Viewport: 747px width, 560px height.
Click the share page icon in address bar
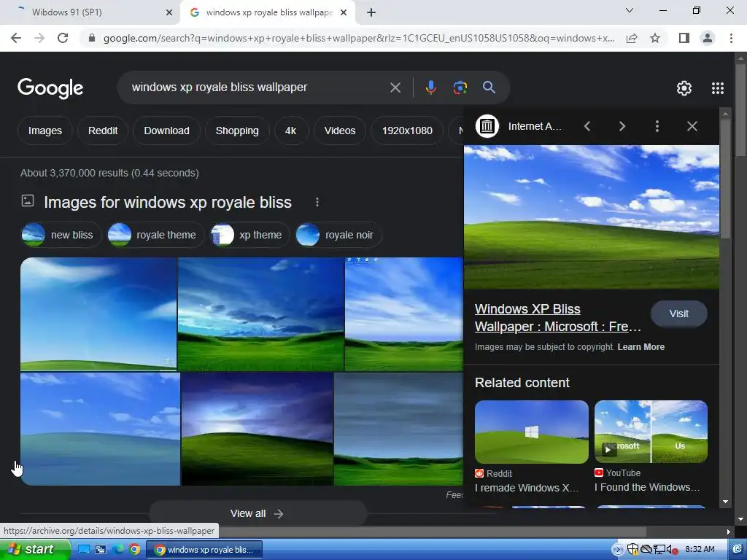click(632, 38)
